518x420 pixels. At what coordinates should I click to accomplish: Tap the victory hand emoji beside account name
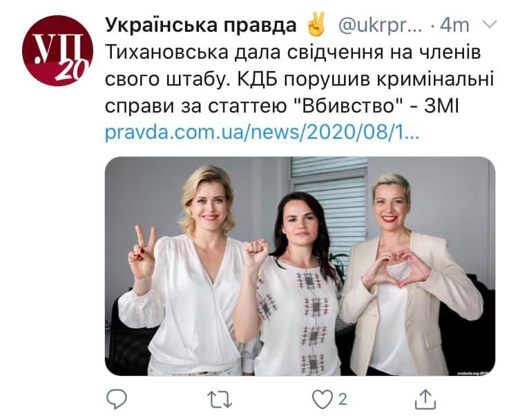pos(316,24)
